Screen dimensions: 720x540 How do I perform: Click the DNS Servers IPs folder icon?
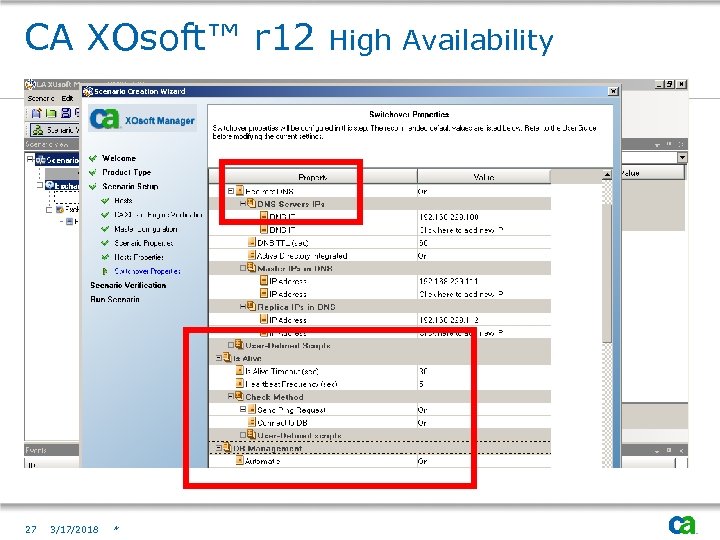coord(251,203)
